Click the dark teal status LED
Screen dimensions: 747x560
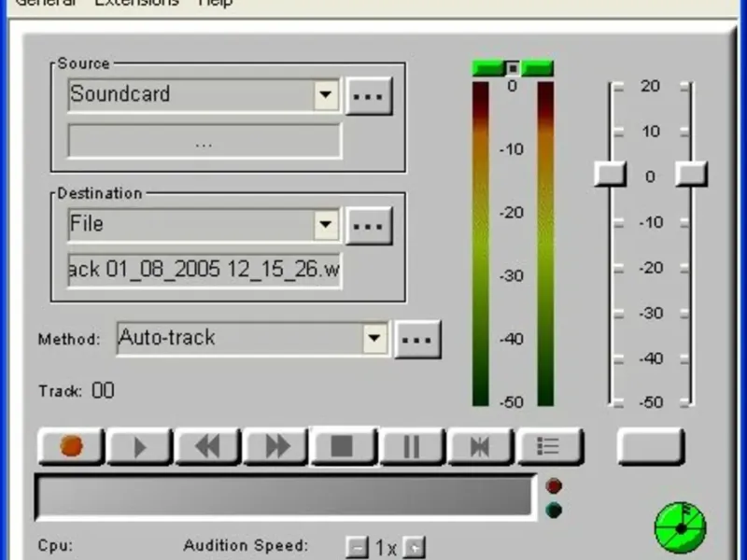coord(554,511)
